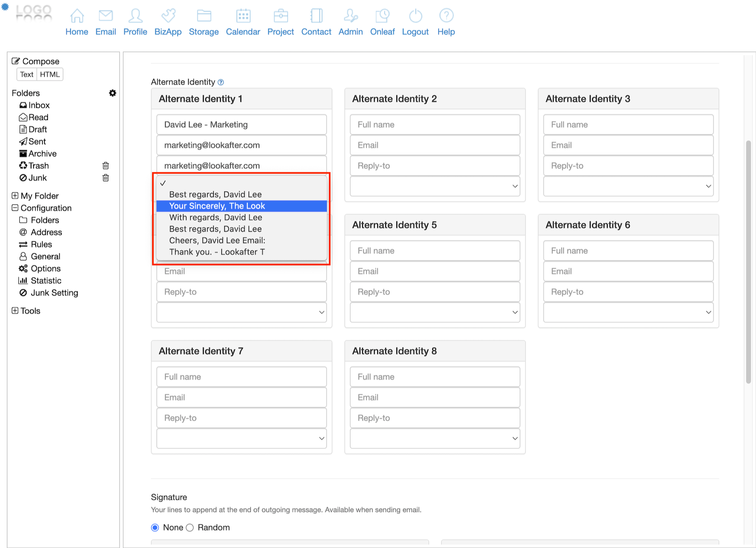Expand the My Folder tree
The height and width of the screenshot is (548, 756).
15,195
